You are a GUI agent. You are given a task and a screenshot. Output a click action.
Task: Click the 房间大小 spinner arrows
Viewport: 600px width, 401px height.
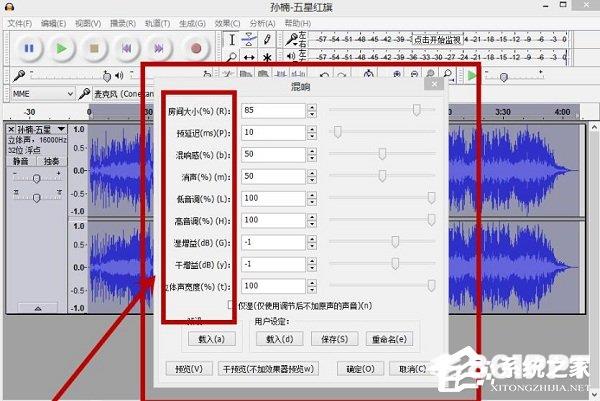[312, 111]
